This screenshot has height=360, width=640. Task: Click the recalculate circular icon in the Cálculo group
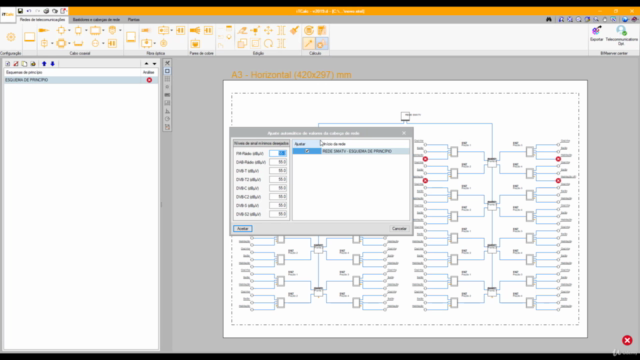[x=309, y=30]
